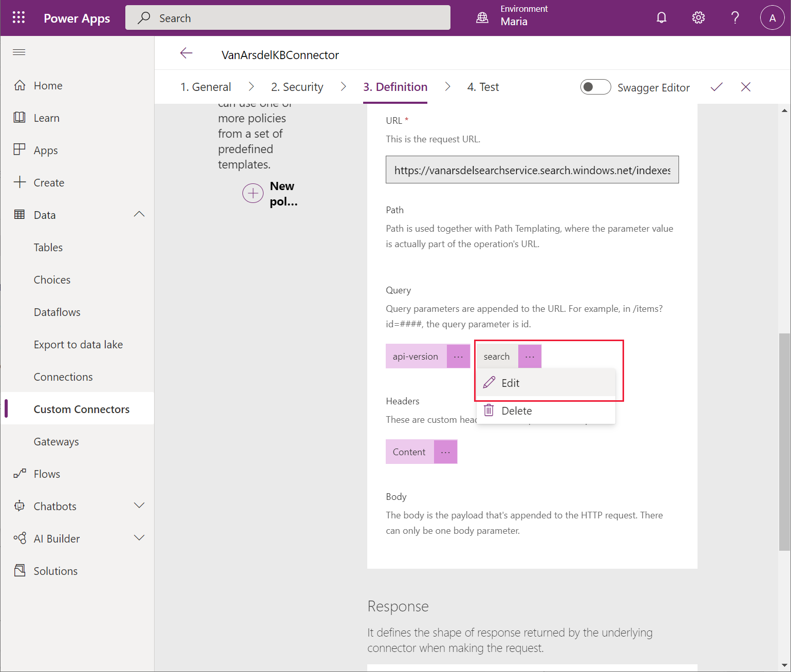Click the Content header chip
The width and height of the screenshot is (791, 672).
pyautogui.click(x=409, y=452)
